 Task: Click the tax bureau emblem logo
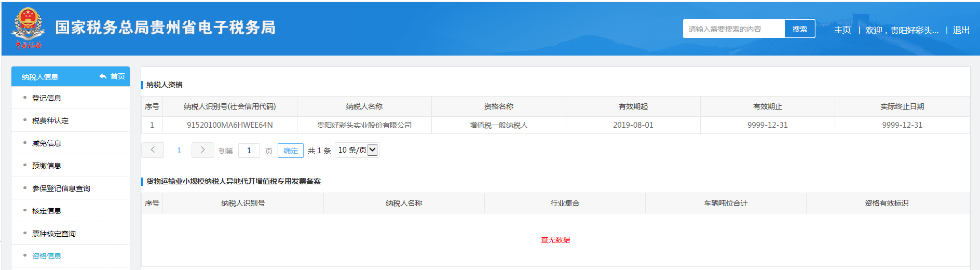click(x=28, y=28)
